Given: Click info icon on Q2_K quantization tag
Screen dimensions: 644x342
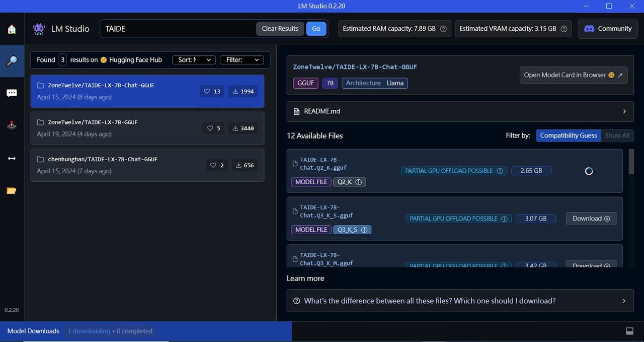Looking at the screenshot, I should pos(359,182).
